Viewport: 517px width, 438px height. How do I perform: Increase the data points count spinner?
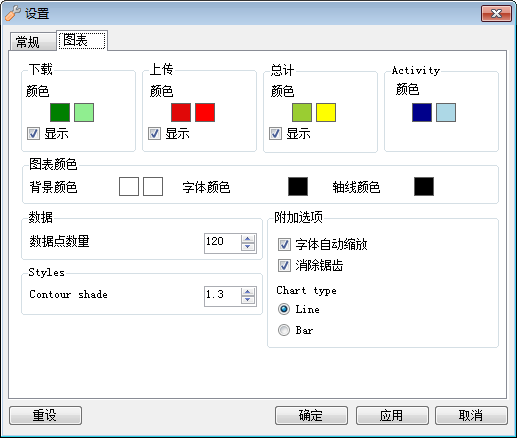[x=248, y=239]
